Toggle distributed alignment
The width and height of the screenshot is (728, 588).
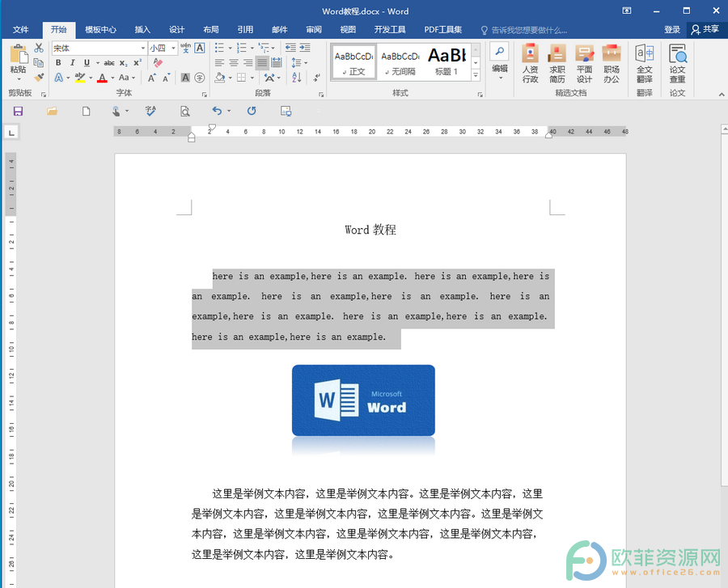(277, 62)
